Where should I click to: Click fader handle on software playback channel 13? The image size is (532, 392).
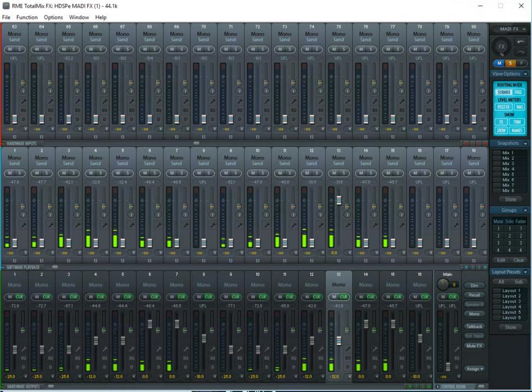tap(339, 200)
